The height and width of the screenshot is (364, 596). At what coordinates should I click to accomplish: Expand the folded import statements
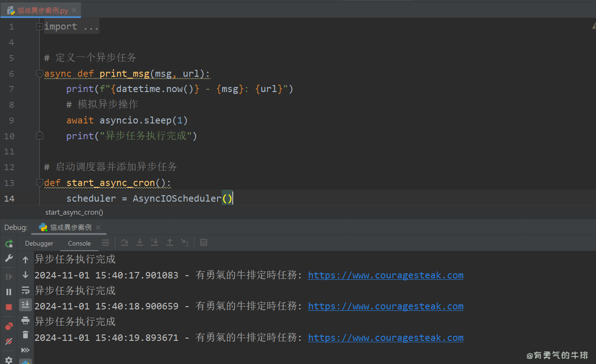[x=39, y=26]
